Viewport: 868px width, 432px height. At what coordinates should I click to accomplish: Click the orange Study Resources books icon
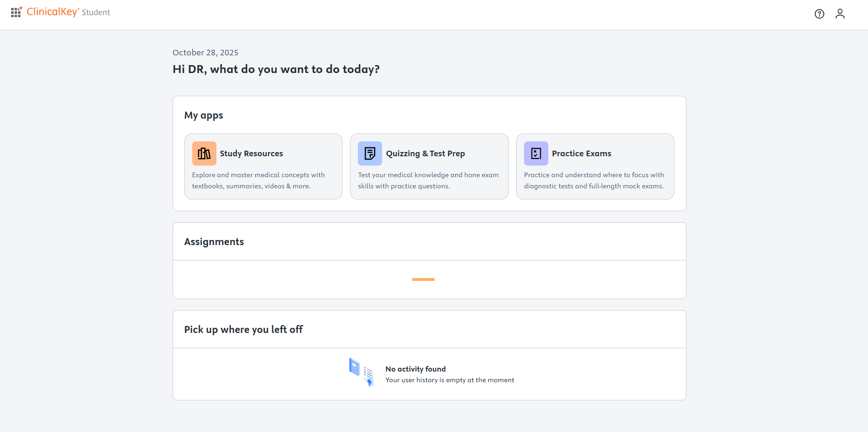(204, 153)
